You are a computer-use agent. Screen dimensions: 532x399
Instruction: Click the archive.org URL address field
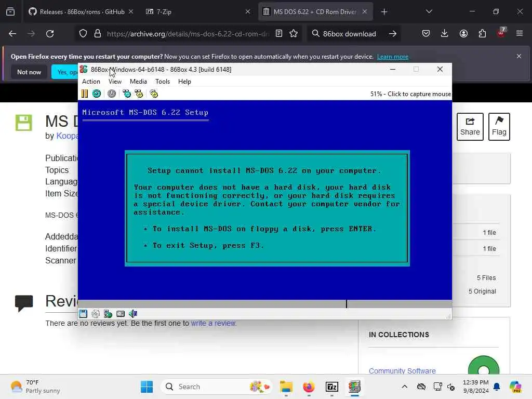pos(188,34)
